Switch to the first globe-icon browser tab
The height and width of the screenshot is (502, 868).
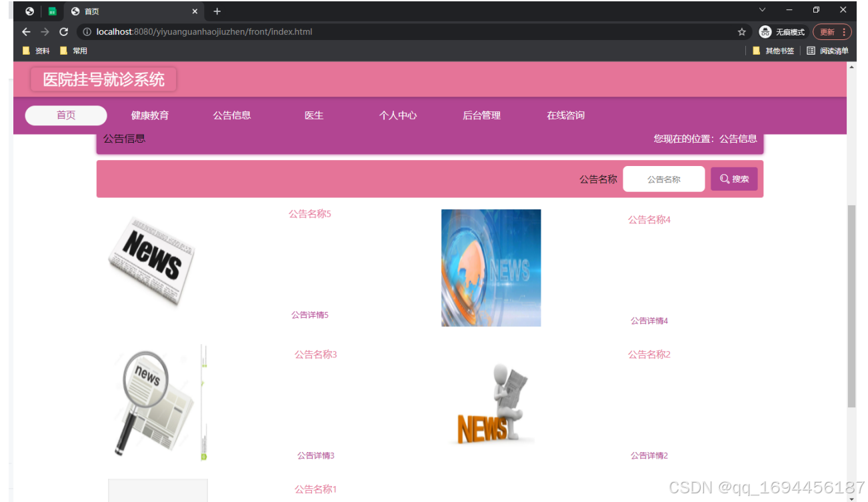coord(29,11)
